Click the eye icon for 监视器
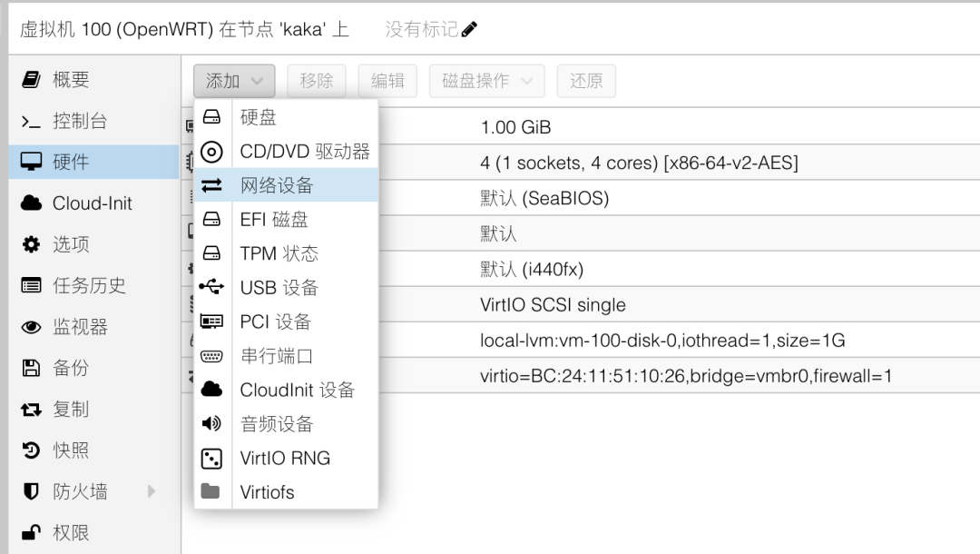 click(x=31, y=327)
